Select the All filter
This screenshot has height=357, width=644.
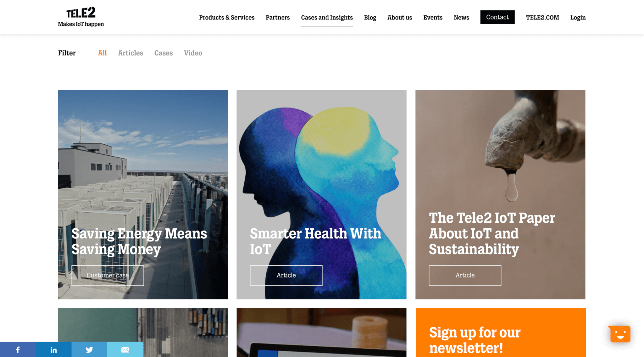click(x=103, y=53)
